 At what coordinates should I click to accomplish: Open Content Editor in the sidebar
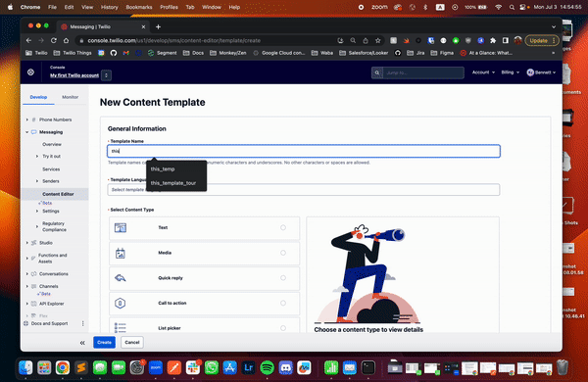click(x=58, y=194)
